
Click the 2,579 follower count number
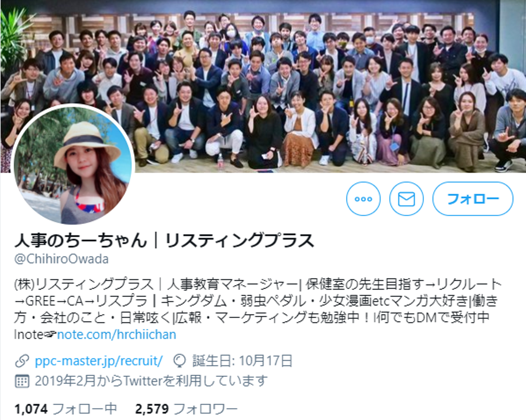(x=152, y=409)
